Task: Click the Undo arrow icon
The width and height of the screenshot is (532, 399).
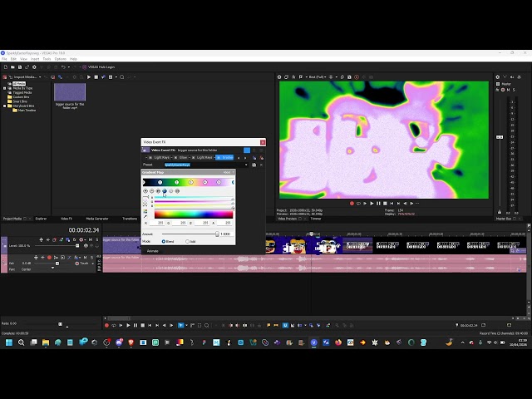Action: coord(63,67)
